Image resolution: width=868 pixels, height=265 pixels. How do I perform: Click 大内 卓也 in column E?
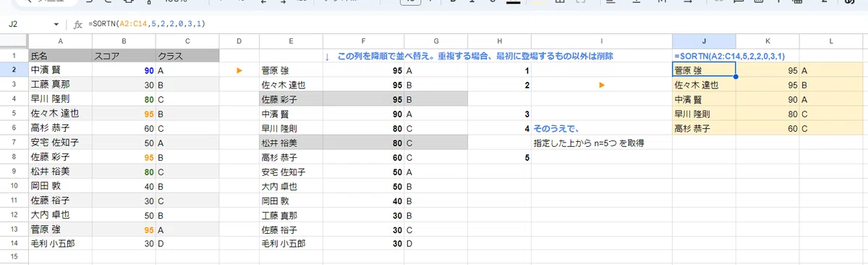[291, 186]
